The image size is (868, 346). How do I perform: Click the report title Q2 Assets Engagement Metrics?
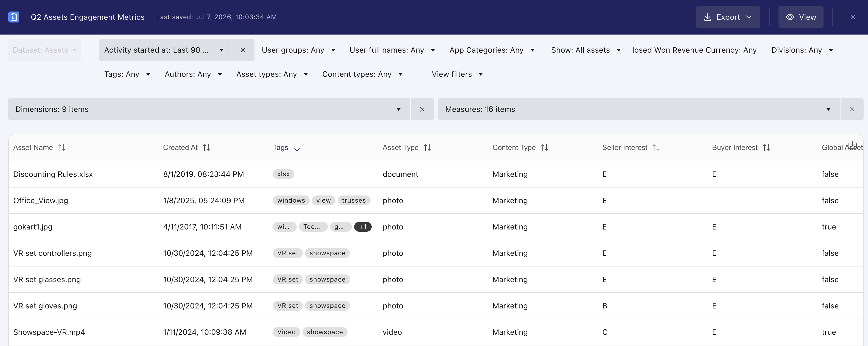pos(88,17)
